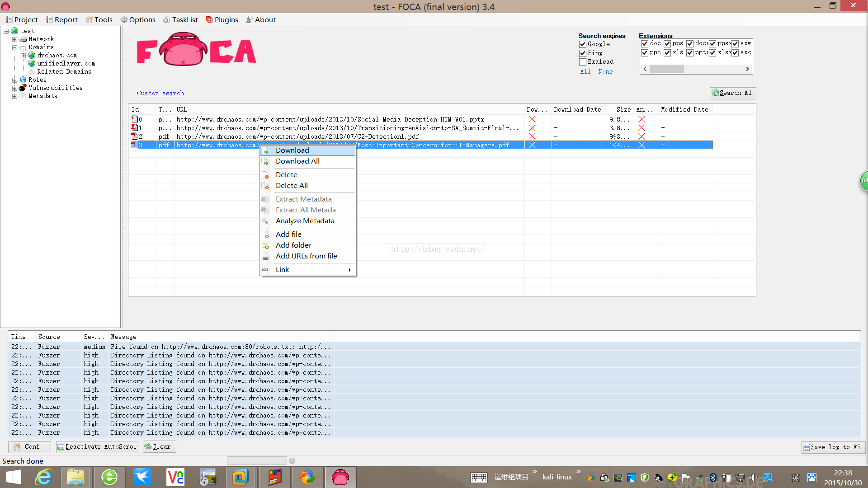Expand the drchaos.com domain node
This screenshot has height=488, width=868.
[23, 56]
